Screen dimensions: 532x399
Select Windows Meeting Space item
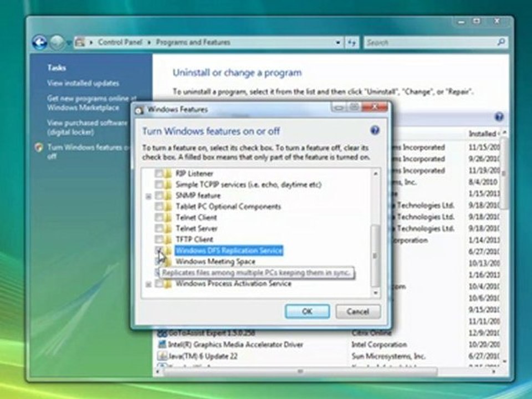[x=215, y=262]
